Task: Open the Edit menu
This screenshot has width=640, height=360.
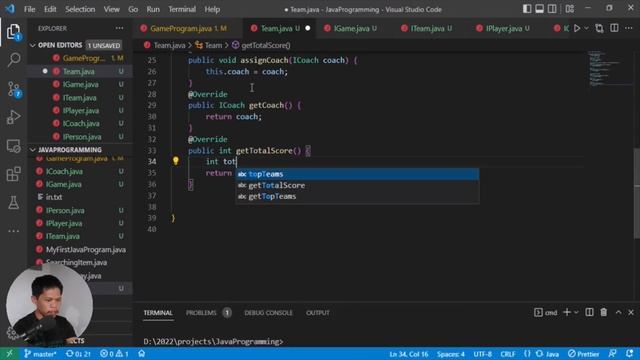Action: tap(50, 9)
